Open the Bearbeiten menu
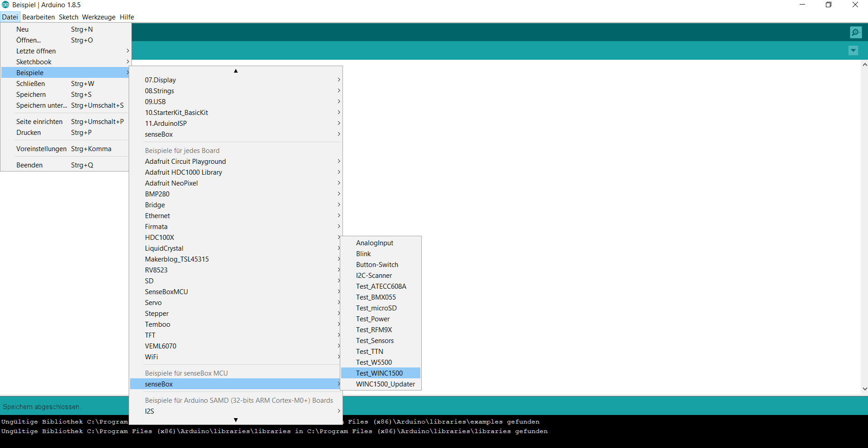Screen dimensions: 868x448 coord(39,17)
